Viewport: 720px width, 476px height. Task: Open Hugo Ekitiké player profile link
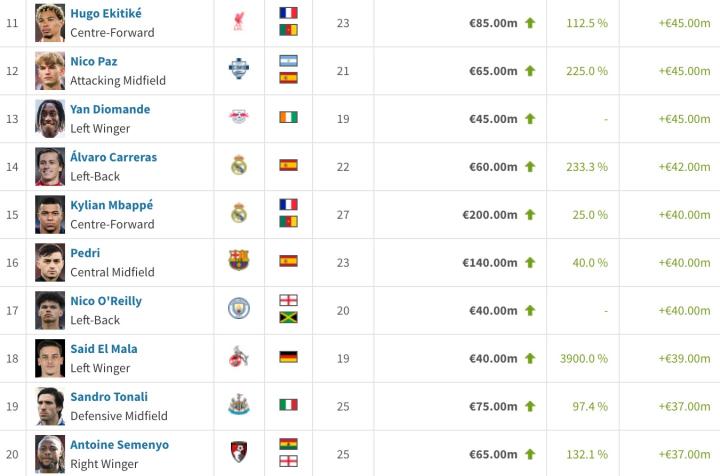tap(106, 13)
